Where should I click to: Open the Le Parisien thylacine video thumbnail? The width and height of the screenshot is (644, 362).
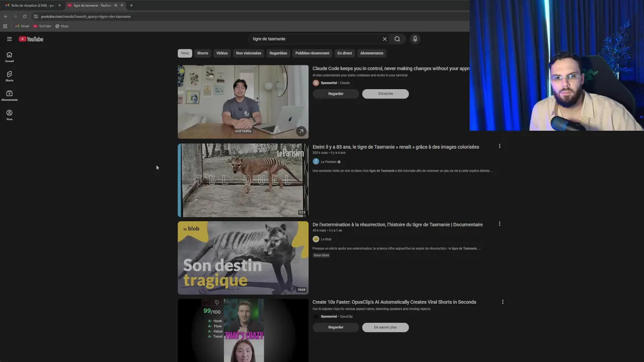click(x=243, y=180)
